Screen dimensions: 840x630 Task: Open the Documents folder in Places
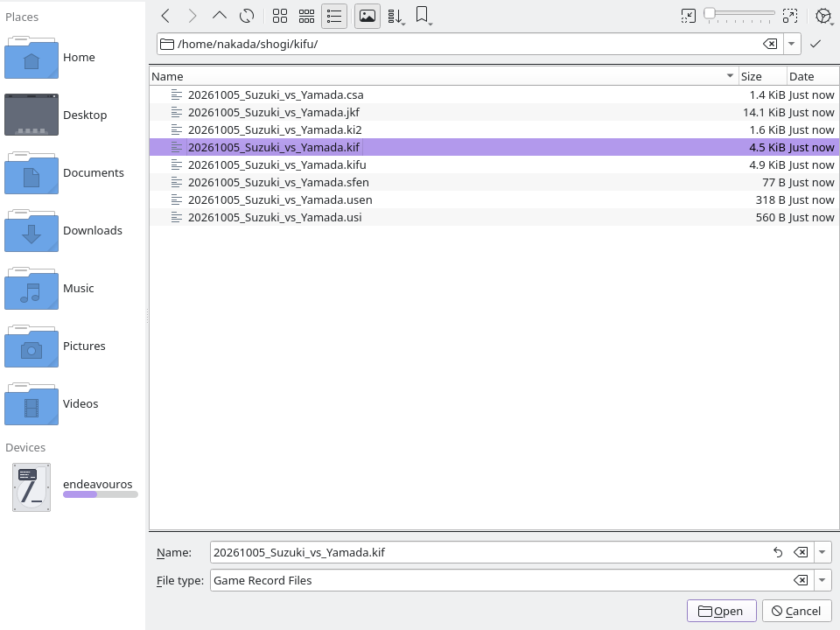pos(73,173)
